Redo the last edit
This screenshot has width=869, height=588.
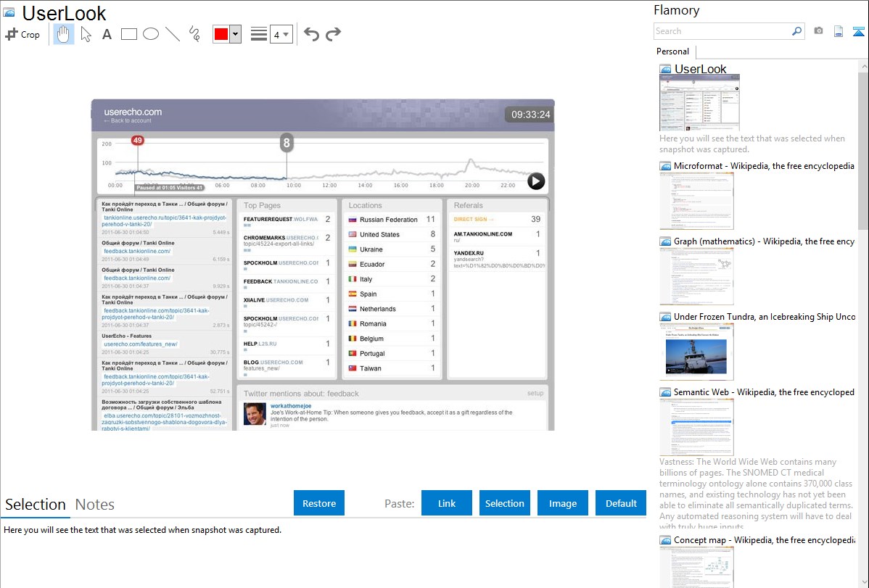(x=333, y=34)
